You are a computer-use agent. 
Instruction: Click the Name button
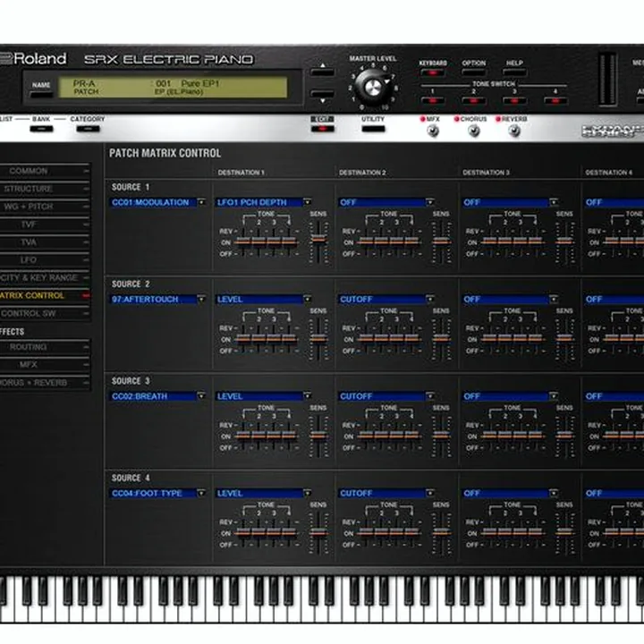pyautogui.click(x=41, y=95)
